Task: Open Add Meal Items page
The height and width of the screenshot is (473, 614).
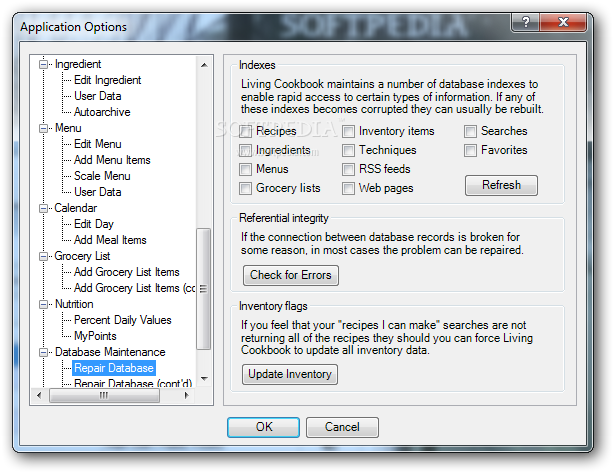Action: (110, 240)
